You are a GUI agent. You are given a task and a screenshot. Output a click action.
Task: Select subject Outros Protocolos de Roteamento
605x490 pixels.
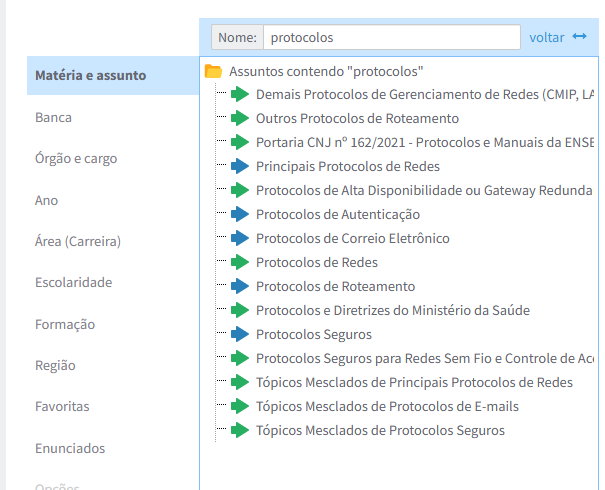coord(357,118)
